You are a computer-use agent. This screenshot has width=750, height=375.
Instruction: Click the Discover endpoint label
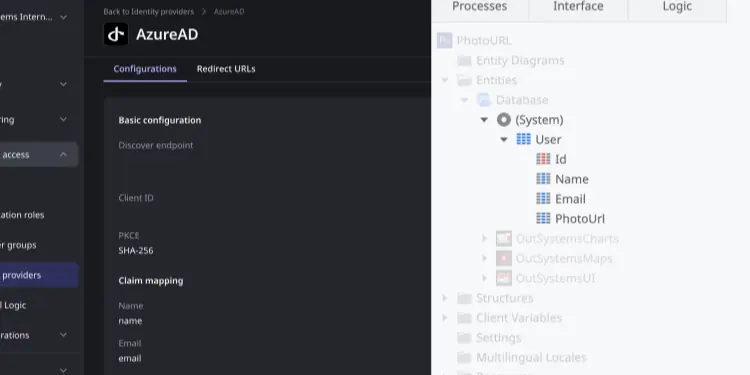coord(156,145)
